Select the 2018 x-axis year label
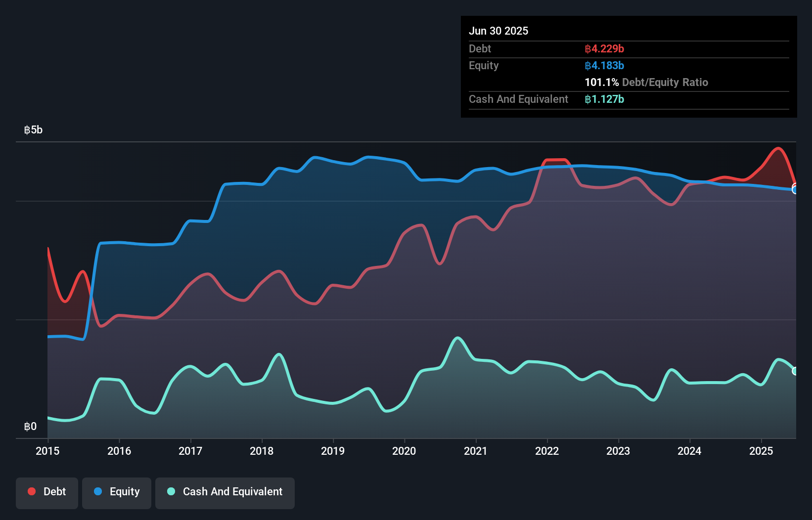The image size is (812, 520). 262,451
